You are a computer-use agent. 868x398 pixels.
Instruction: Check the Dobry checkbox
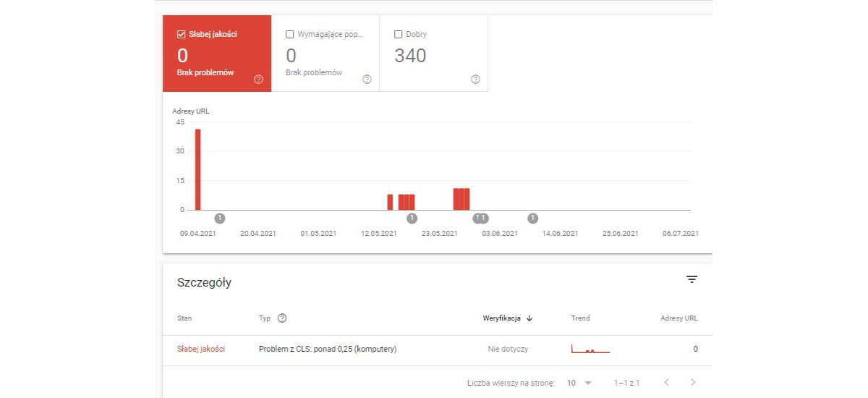(398, 34)
